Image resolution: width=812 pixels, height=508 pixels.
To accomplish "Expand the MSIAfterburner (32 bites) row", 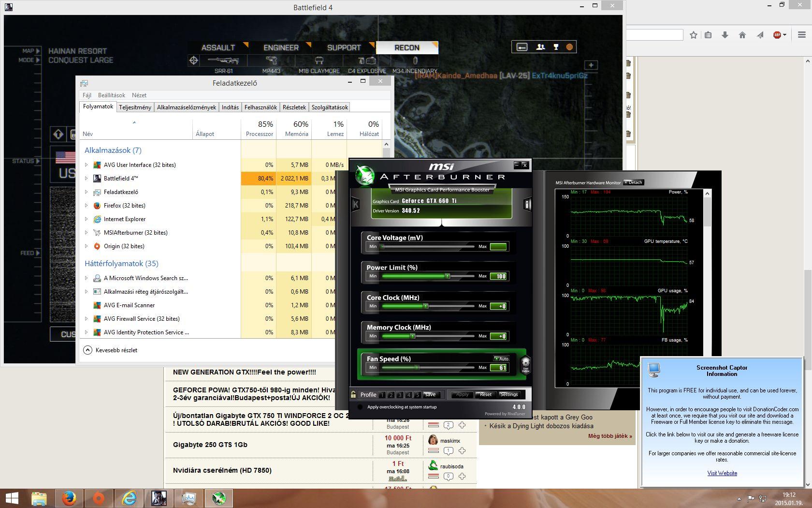I will tap(87, 233).
